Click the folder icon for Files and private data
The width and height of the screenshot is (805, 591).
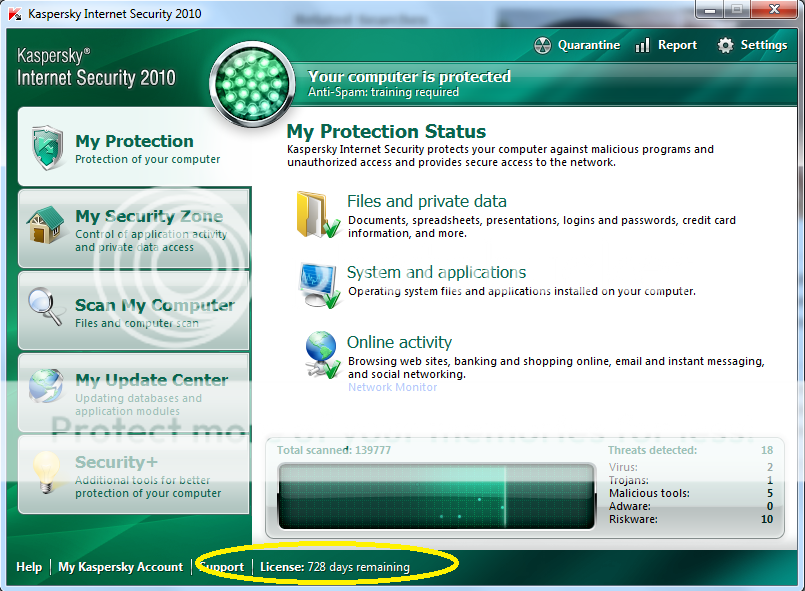click(318, 215)
